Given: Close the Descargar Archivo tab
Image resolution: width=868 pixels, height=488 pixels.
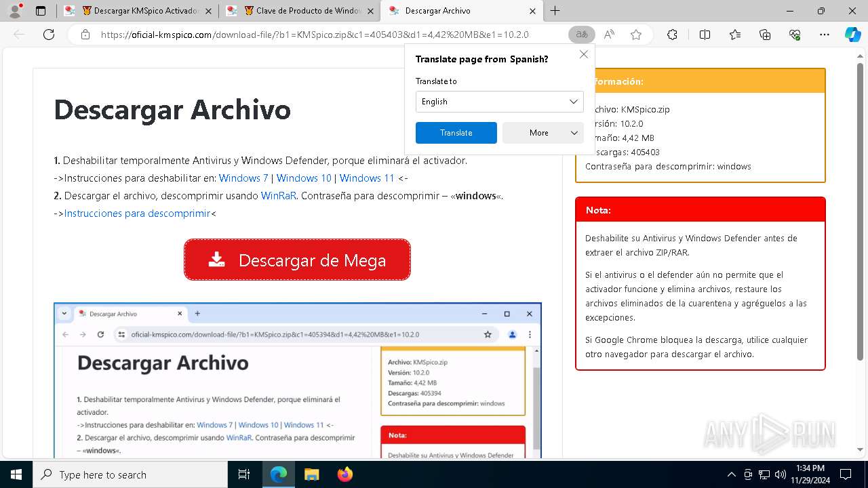Looking at the screenshot, I should [x=532, y=11].
